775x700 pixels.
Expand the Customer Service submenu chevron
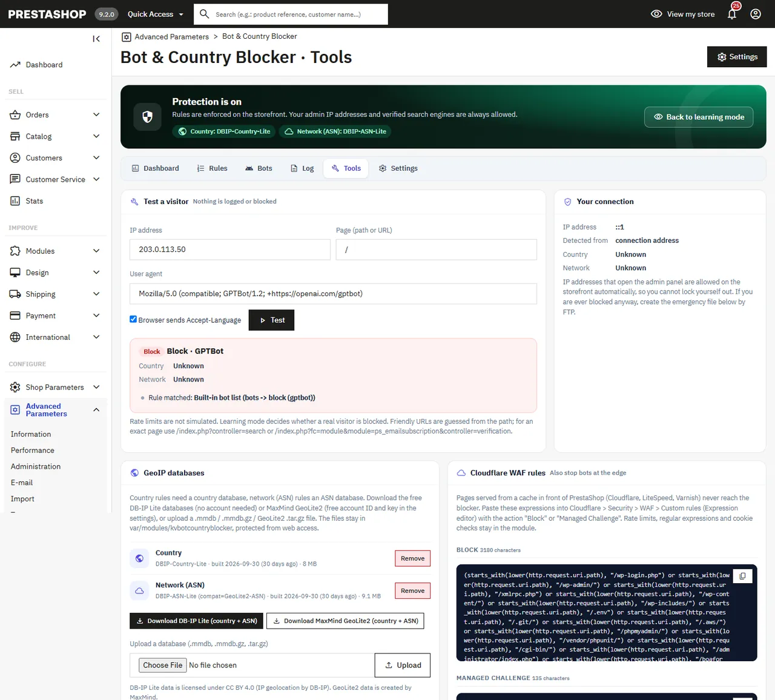96,179
